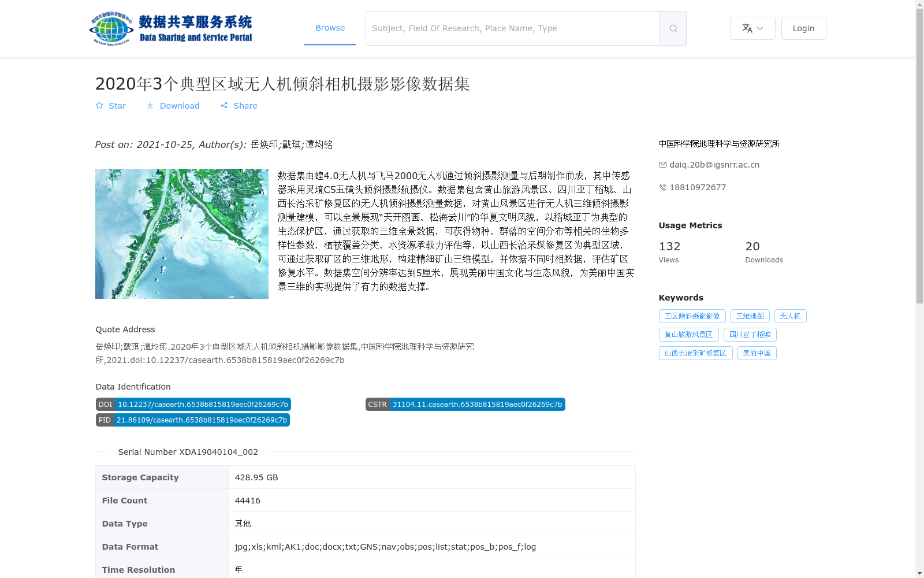Click the magnifier search button
Viewport: 924px width, 578px height.
pyautogui.click(x=673, y=28)
